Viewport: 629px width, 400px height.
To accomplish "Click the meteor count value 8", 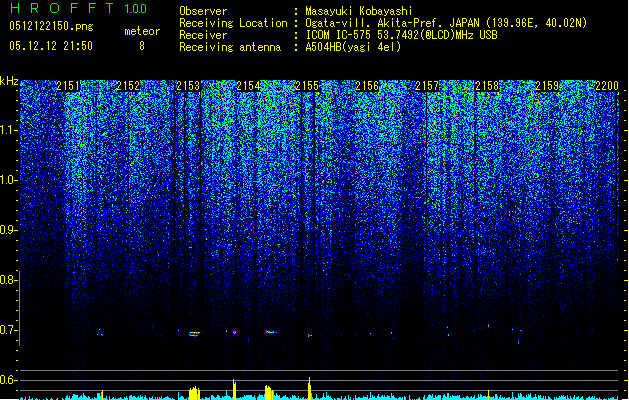I will pyautogui.click(x=142, y=46).
